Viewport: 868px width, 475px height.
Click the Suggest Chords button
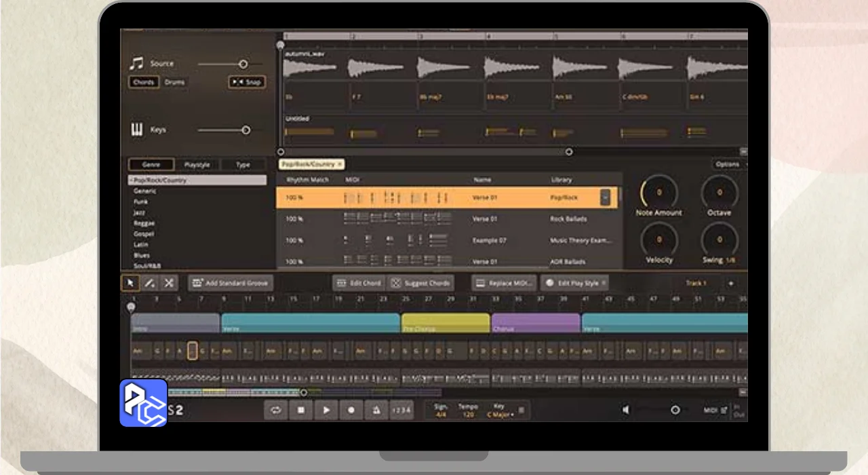[x=420, y=283]
